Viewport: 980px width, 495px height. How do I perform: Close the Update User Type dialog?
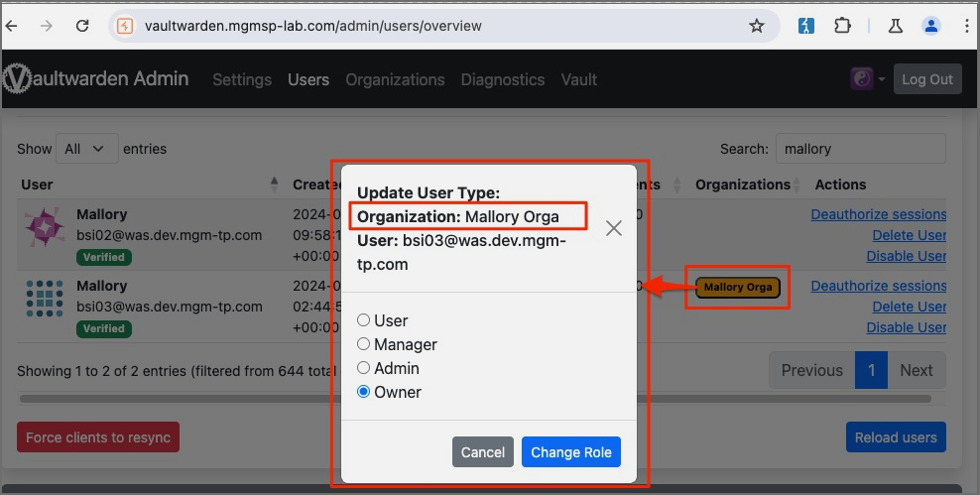[614, 228]
